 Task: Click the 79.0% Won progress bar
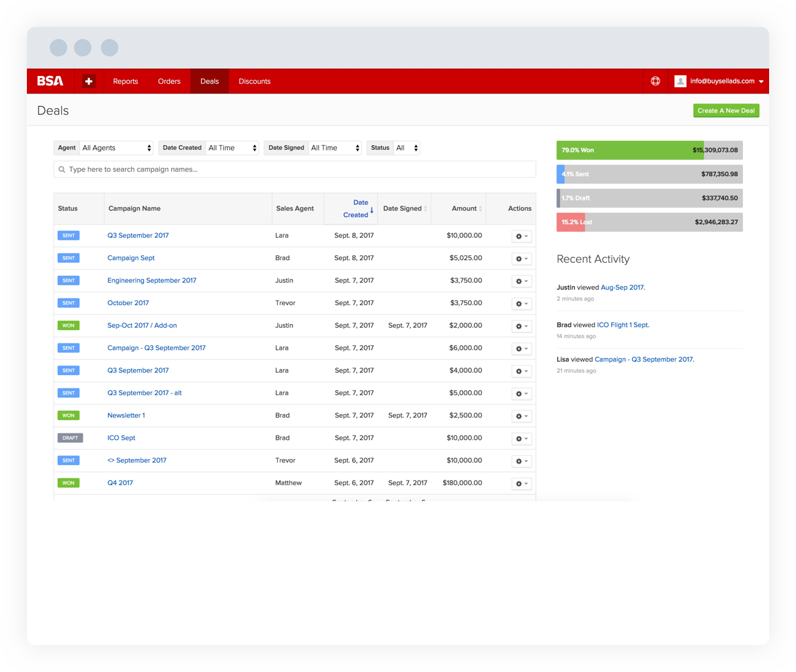point(649,151)
